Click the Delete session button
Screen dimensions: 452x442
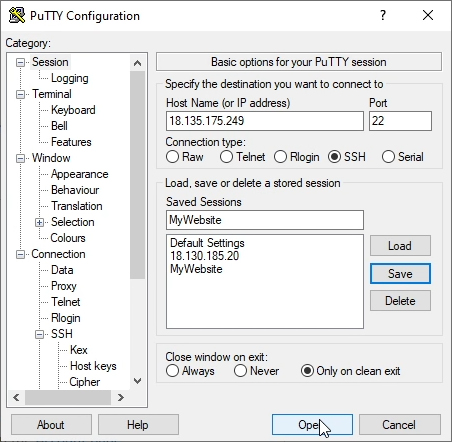[400, 301]
